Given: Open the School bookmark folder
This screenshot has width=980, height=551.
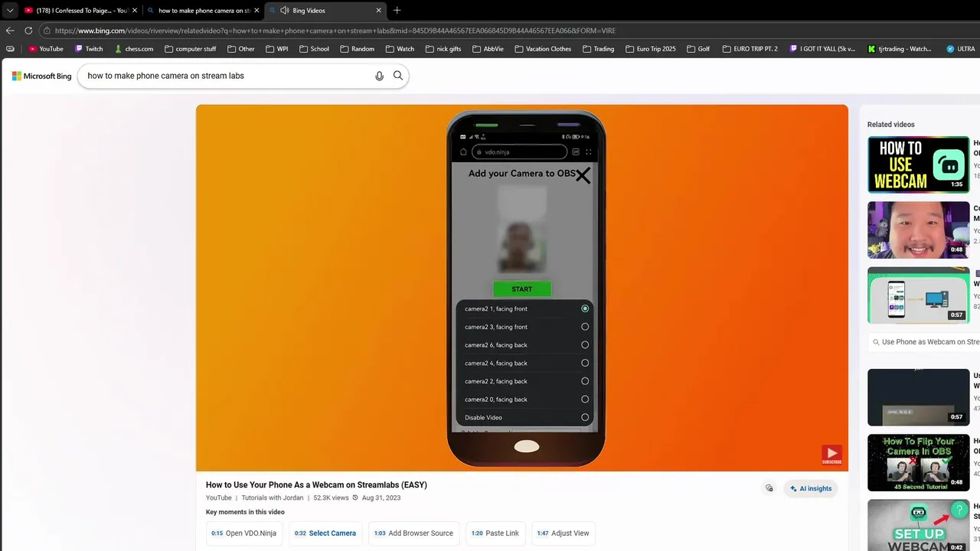Looking at the screenshot, I should pyautogui.click(x=314, y=49).
